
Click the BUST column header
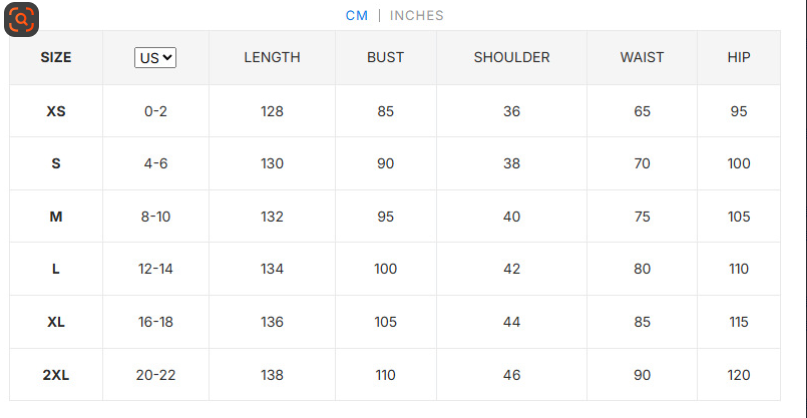[x=385, y=58]
